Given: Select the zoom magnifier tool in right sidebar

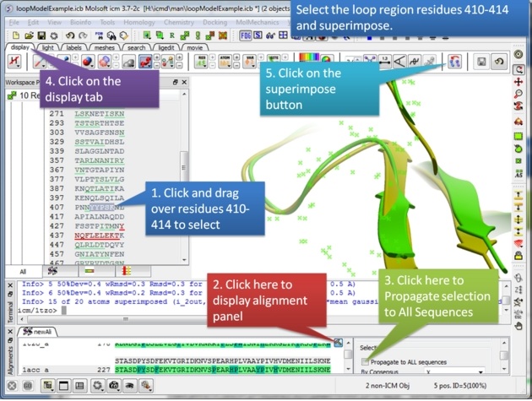Looking at the screenshot, I should point(518,95).
